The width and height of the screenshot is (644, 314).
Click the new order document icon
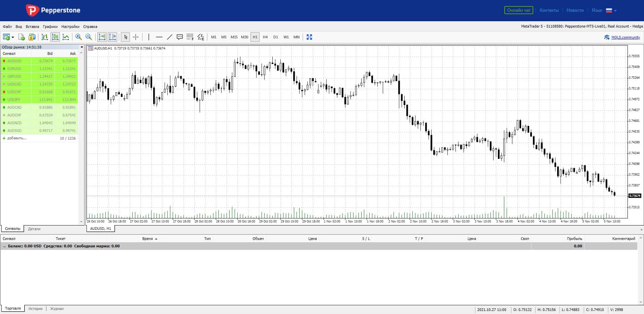[22, 37]
